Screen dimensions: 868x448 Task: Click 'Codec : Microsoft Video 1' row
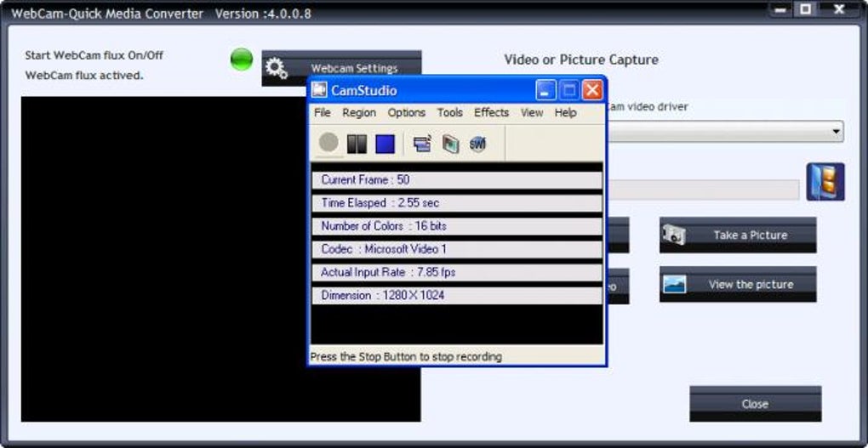point(457,249)
